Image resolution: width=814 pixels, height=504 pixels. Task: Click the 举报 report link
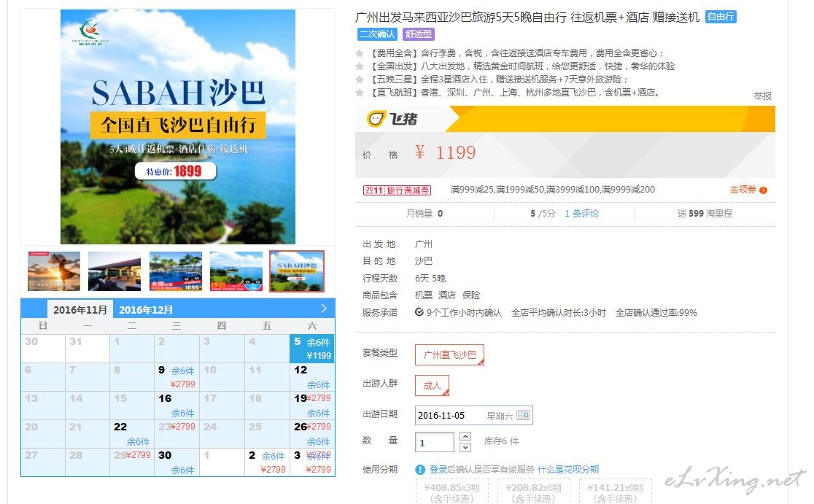tap(763, 96)
